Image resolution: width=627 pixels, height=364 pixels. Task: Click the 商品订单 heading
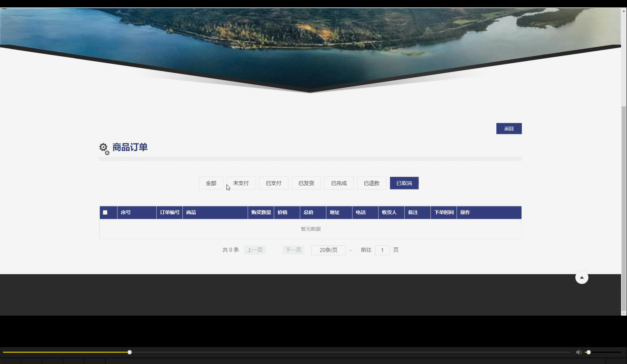coord(130,147)
